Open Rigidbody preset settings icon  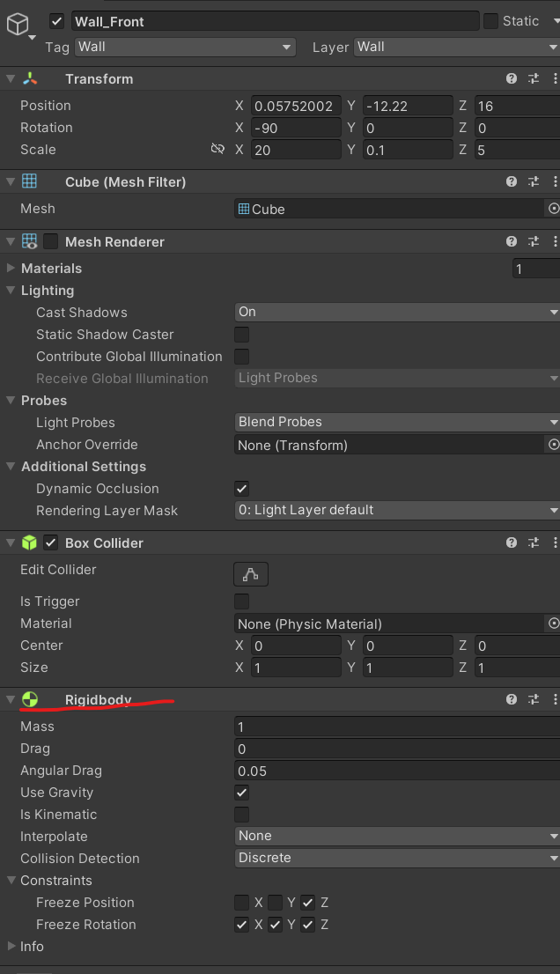click(x=534, y=699)
